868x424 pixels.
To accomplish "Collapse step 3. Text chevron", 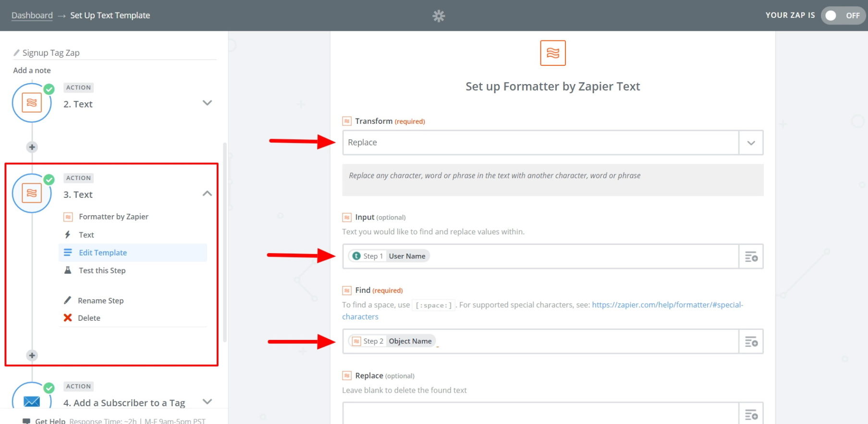I will point(207,194).
